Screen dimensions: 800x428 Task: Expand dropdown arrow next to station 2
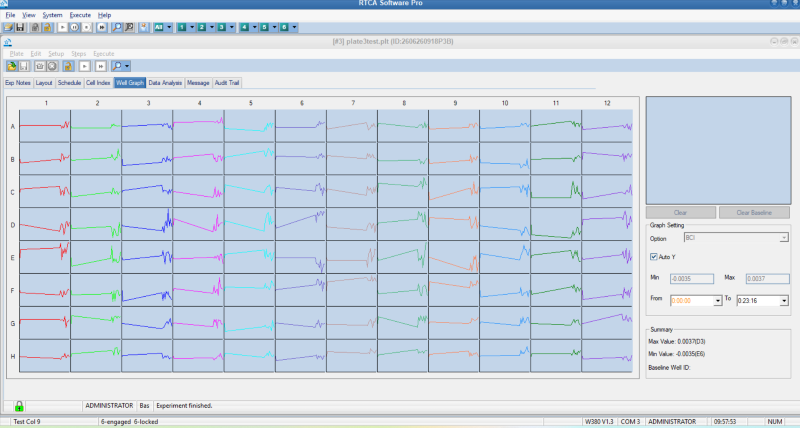212,28
